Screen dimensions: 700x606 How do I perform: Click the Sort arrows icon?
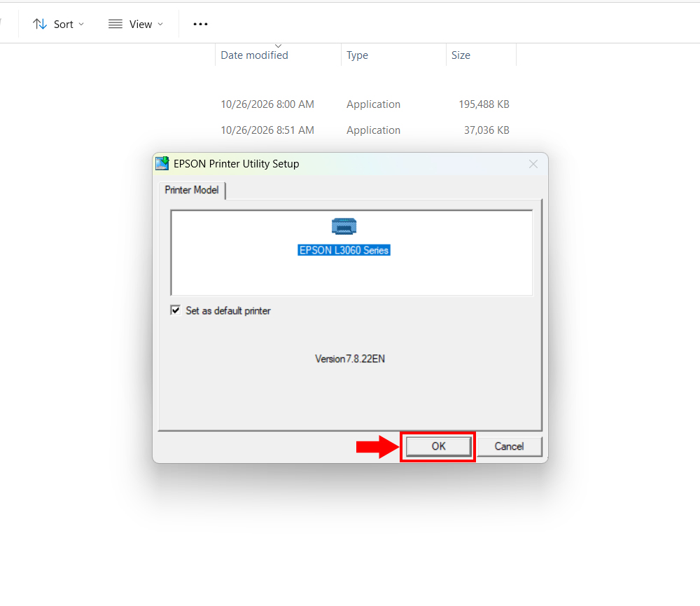click(40, 24)
